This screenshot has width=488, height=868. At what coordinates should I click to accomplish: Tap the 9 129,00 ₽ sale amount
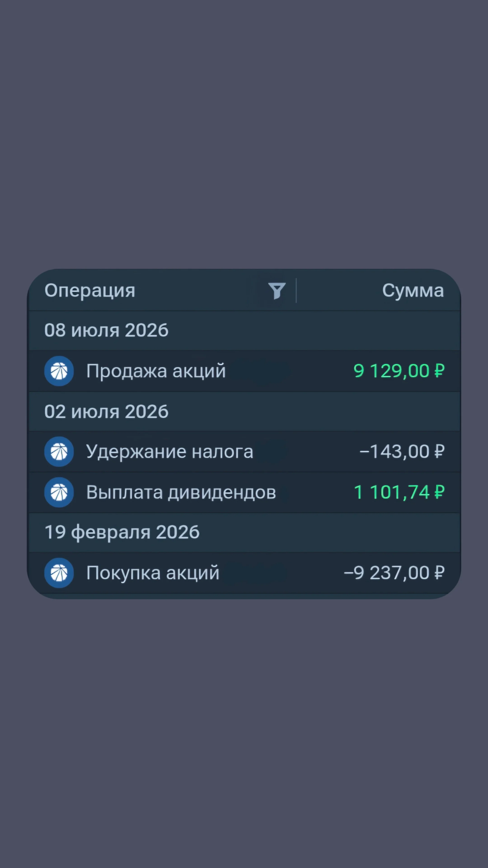click(x=399, y=371)
